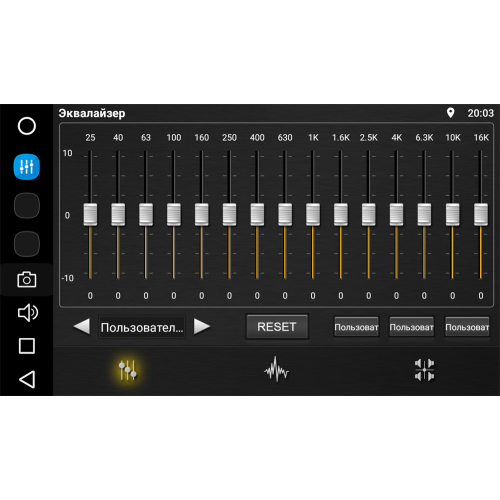The width and height of the screenshot is (500, 500).
Task: Tap the recent apps square icon
Action: 27,346
